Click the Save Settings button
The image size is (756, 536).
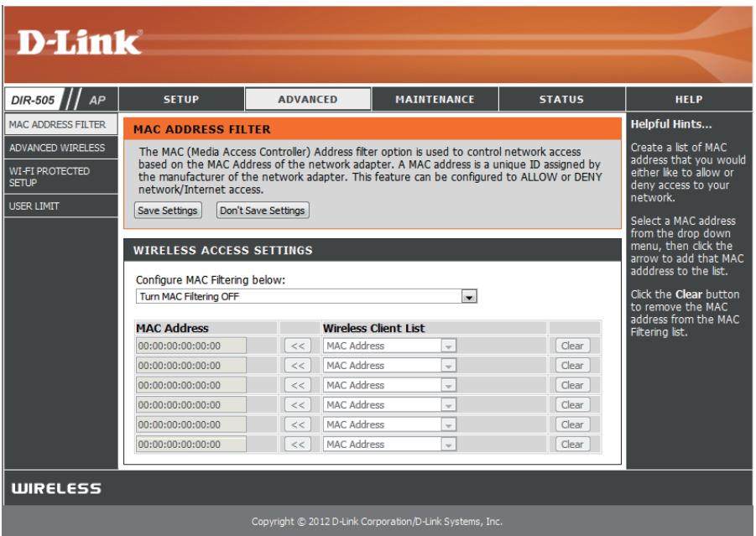click(x=168, y=211)
